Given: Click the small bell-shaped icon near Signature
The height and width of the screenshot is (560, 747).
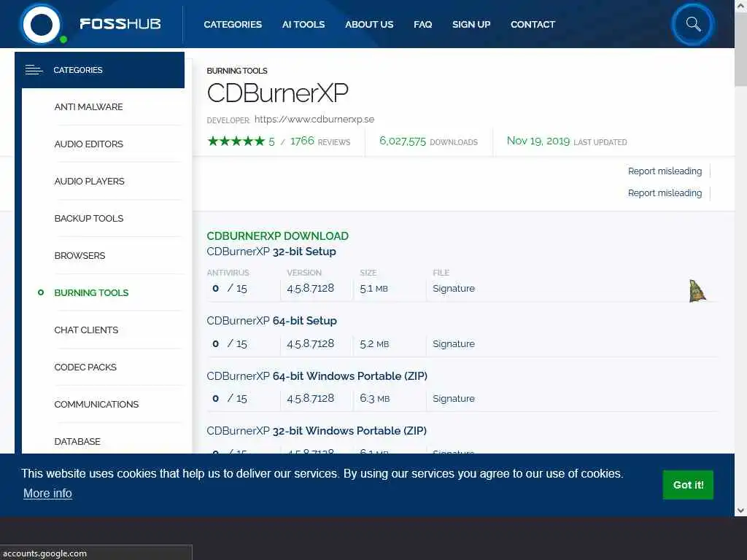Looking at the screenshot, I should point(697,291).
